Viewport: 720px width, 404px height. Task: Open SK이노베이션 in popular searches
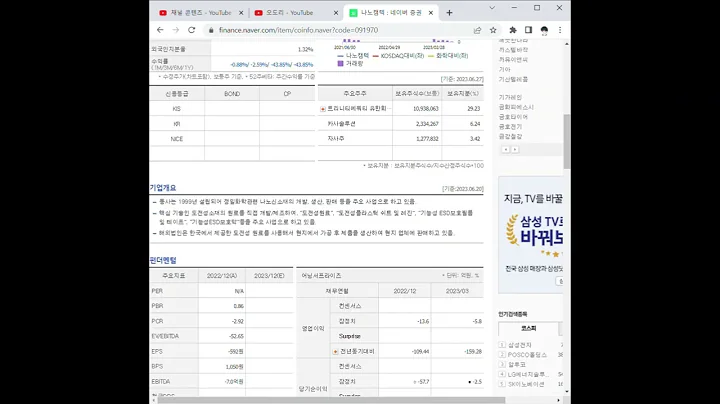point(526,384)
